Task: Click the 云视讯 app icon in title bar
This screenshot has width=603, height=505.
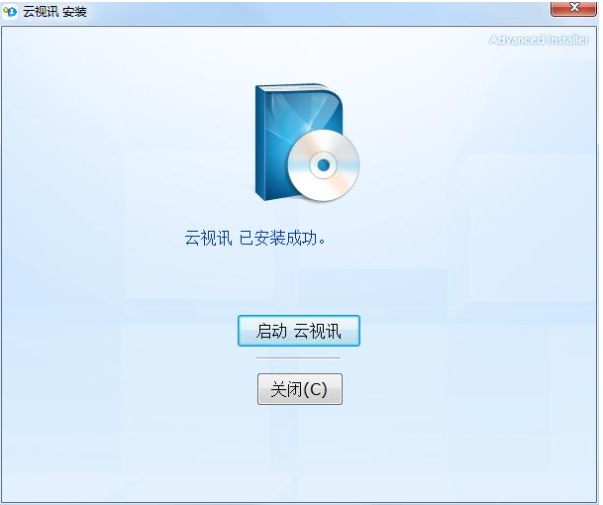Action: point(10,12)
